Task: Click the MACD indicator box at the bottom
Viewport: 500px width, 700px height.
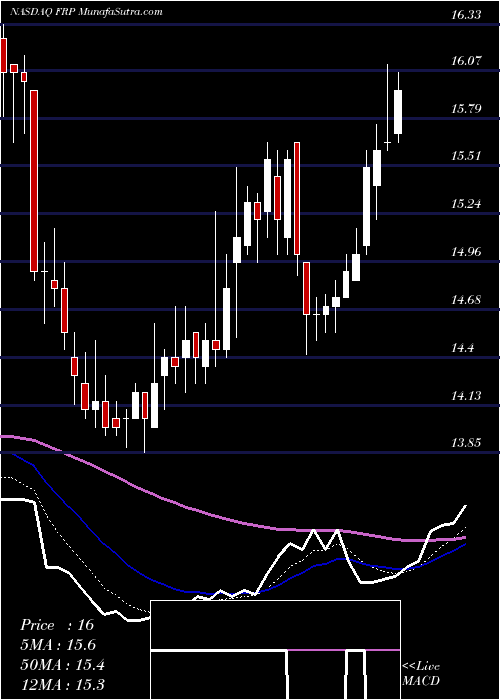Action: [x=275, y=650]
